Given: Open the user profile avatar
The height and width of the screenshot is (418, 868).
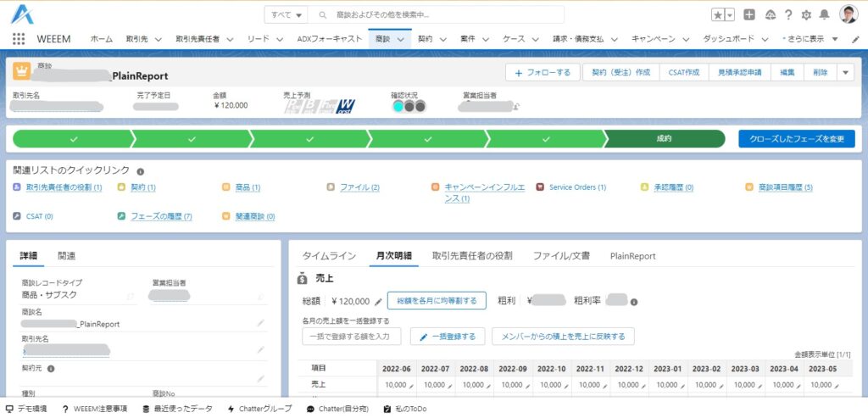Looking at the screenshot, I should click(848, 14).
